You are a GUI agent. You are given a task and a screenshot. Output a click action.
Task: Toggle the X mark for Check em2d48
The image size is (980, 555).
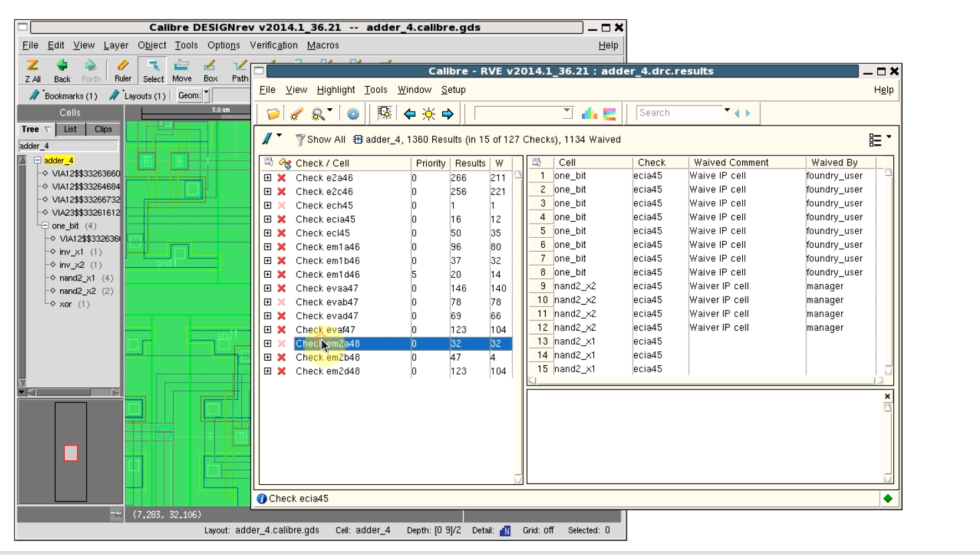click(282, 371)
